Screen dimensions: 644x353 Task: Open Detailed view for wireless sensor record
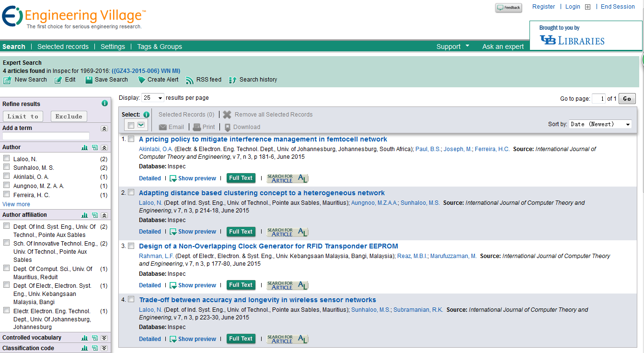coord(150,339)
